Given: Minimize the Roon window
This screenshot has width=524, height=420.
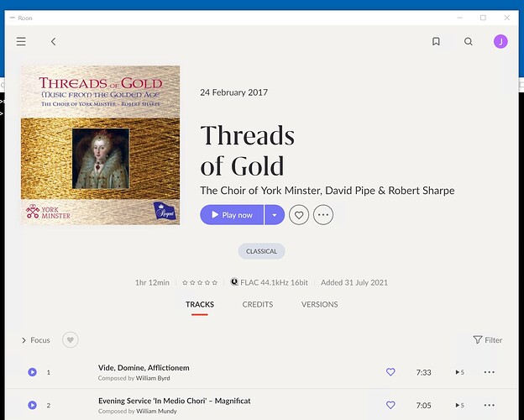Looking at the screenshot, I should (460, 18).
